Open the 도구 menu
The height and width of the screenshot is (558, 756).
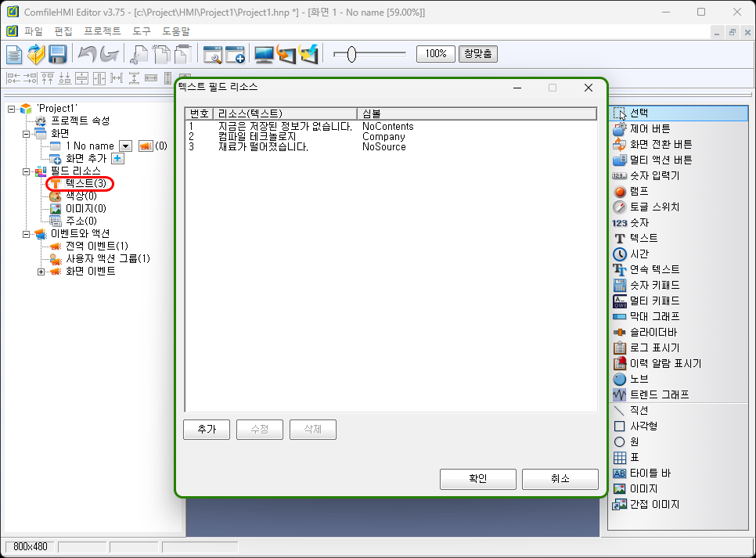[141, 31]
